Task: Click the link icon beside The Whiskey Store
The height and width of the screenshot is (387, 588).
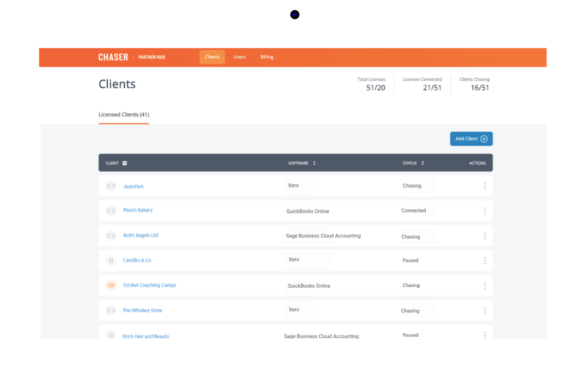Action: (111, 310)
